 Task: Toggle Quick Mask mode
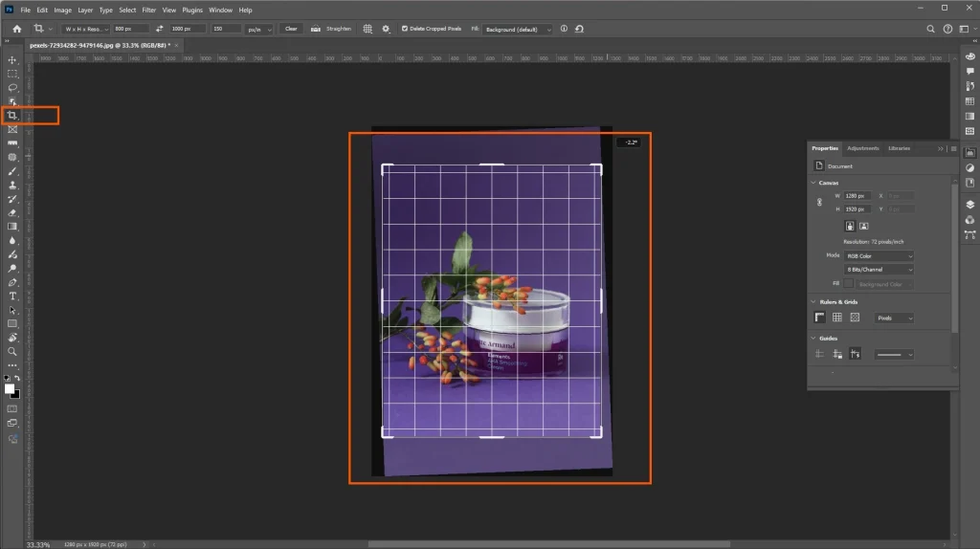11,409
